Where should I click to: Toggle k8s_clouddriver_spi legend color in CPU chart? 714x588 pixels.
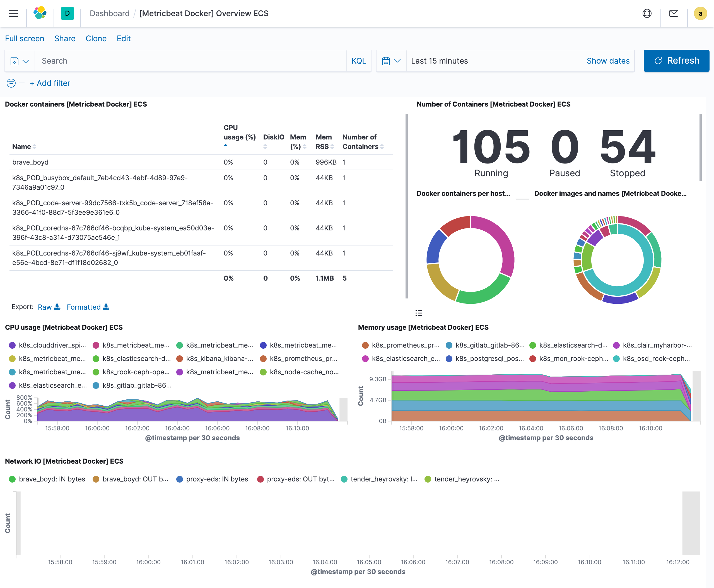point(12,345)
